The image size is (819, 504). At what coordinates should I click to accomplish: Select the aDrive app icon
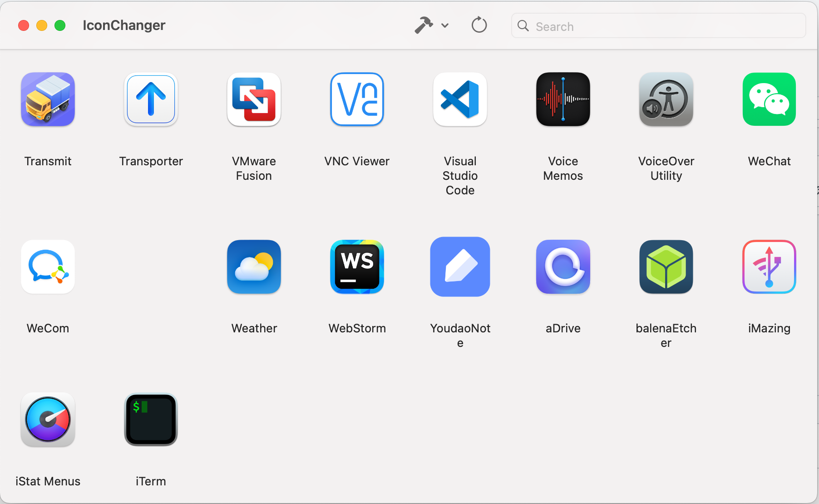(563, 267)
